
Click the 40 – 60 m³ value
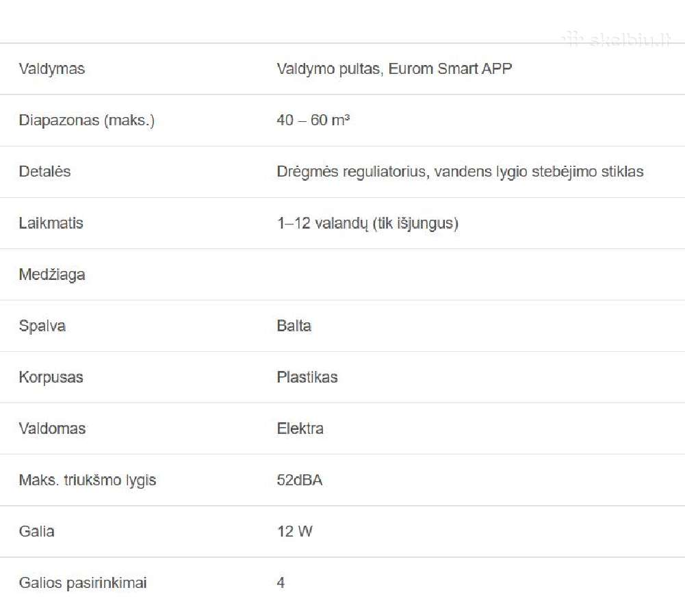coord(313,120)
